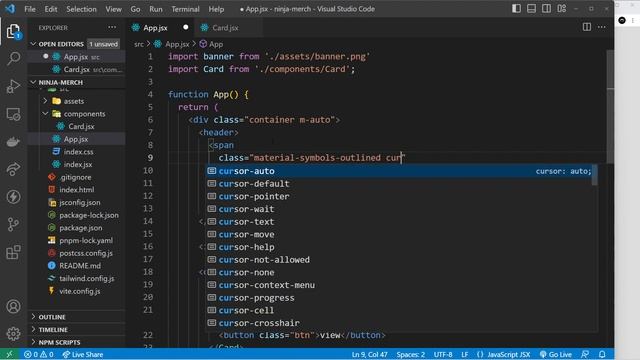Open Source Control view
Screen dimensions: 640x360
click(13, 224)
